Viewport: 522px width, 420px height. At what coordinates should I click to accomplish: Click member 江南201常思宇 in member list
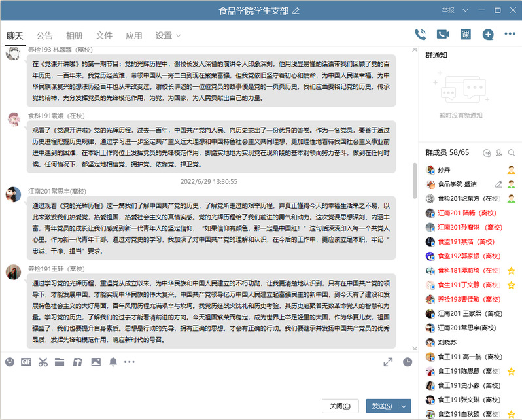470,328
